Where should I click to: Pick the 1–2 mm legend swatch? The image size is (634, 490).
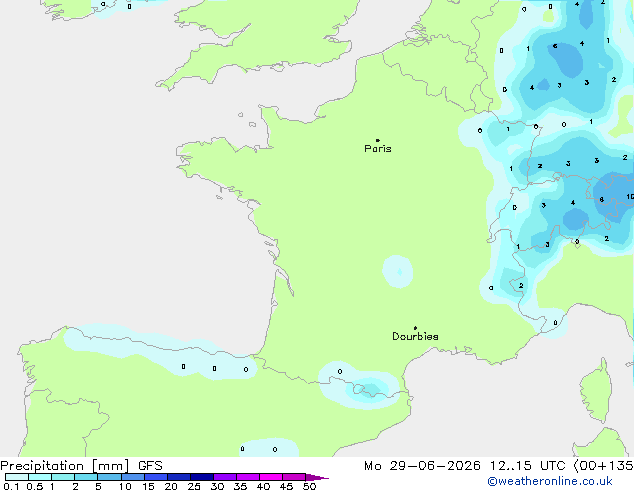point(63,477)
